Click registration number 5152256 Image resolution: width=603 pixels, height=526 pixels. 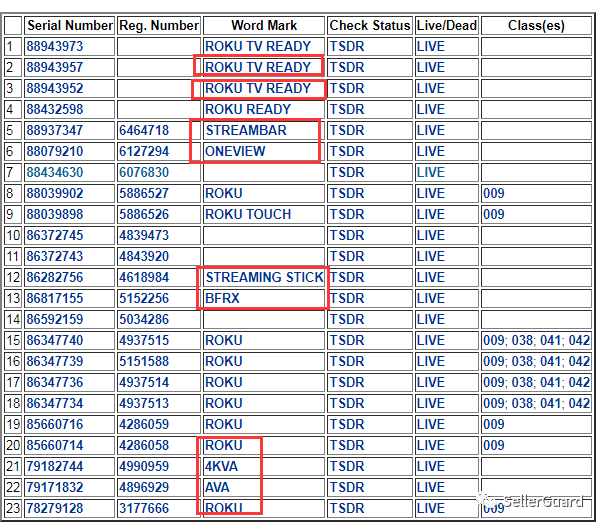(144, 298)
